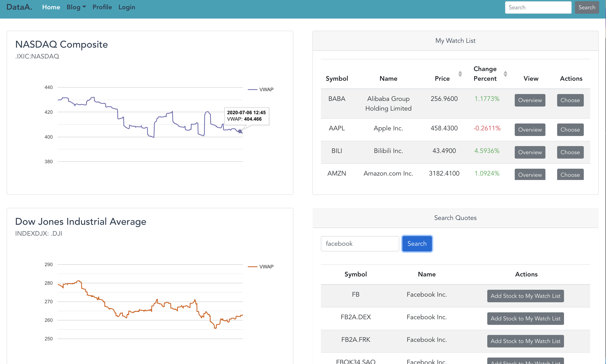
Task: Open Overview for BILI
Action: point(530,152)
